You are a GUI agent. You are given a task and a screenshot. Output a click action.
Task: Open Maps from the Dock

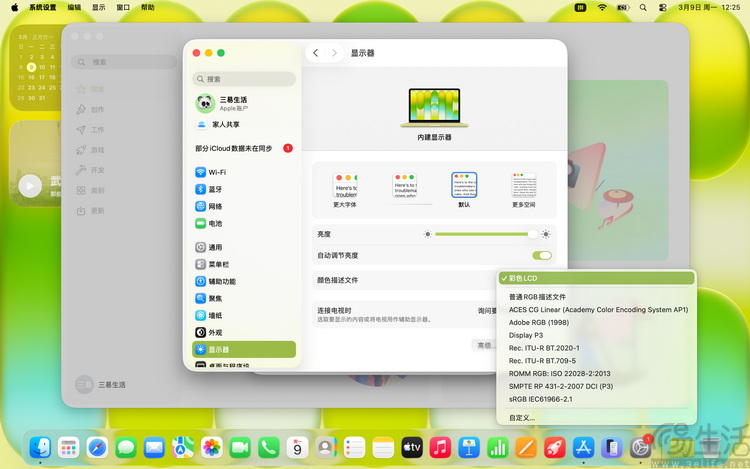coord(183,448)
